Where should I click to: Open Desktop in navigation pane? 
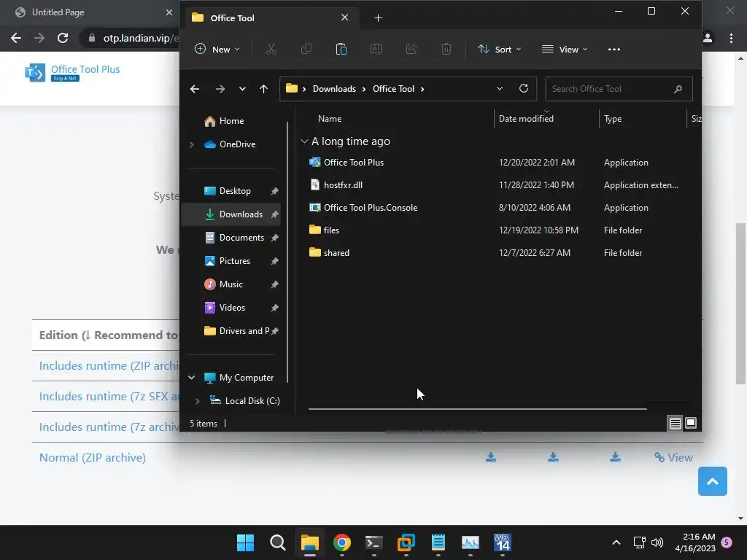[233, 191]
